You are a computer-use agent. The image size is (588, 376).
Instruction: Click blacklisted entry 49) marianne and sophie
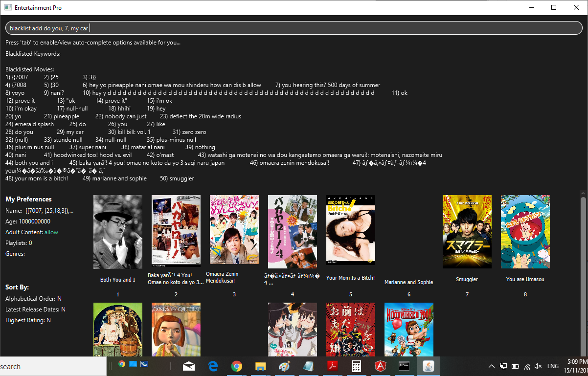click(114, 178)
